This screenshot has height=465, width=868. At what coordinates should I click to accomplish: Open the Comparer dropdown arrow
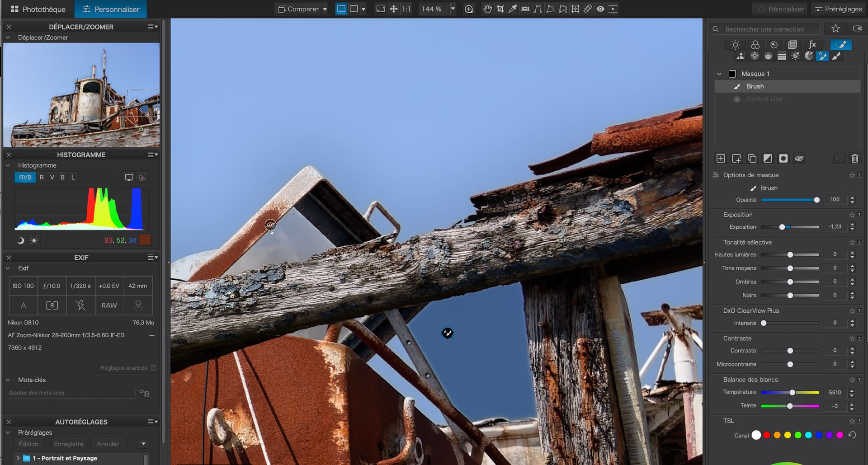pos(325,9)
